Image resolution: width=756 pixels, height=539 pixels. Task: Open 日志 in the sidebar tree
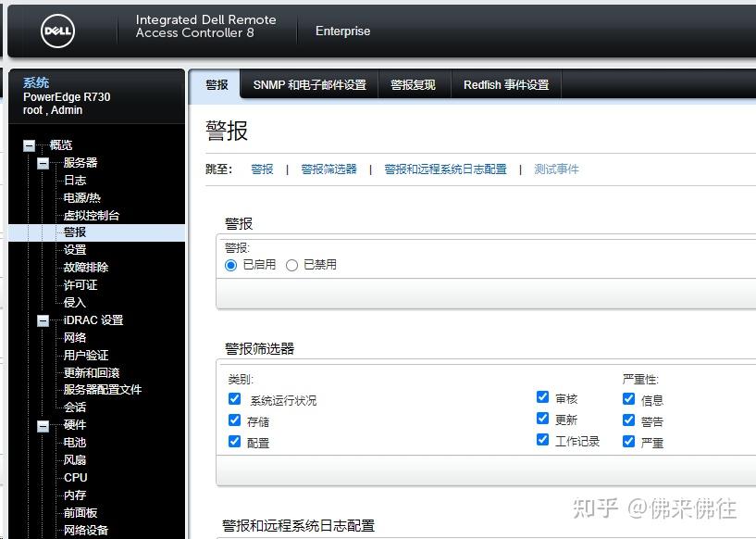click(x=75, y=181)
